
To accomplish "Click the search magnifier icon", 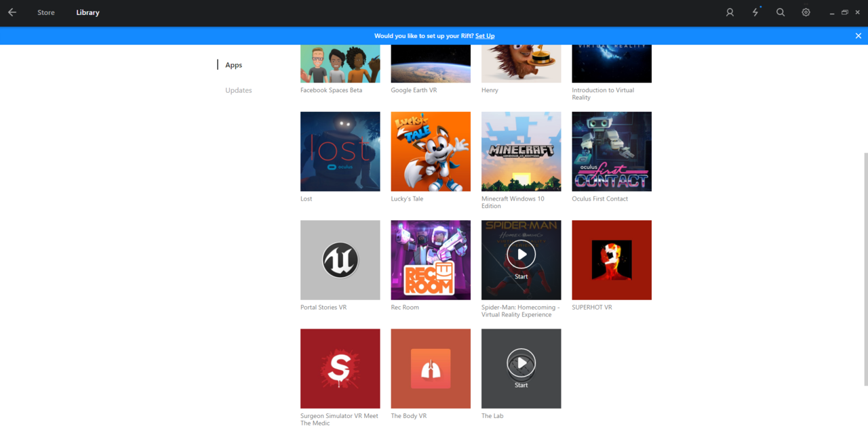I will (x=781, y=12).
